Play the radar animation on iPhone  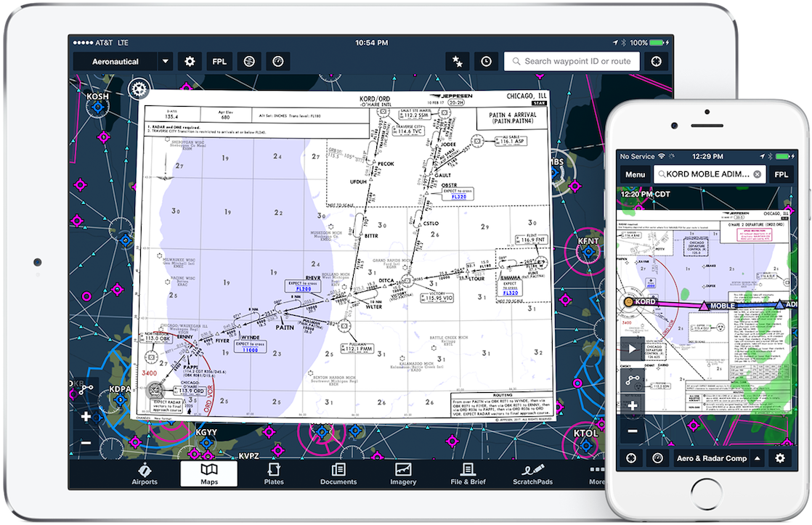click(x=633, y=349)
